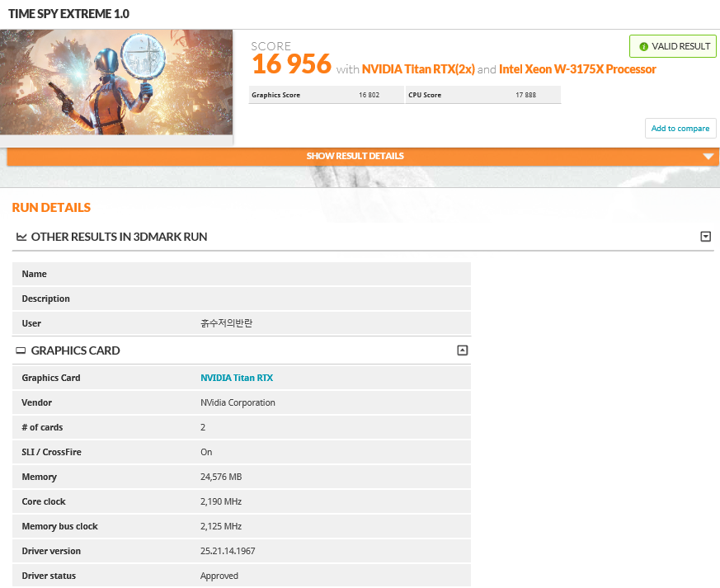
Task: Click the Driver version 25.21.14.1967
Action: (x=228, y=551)
